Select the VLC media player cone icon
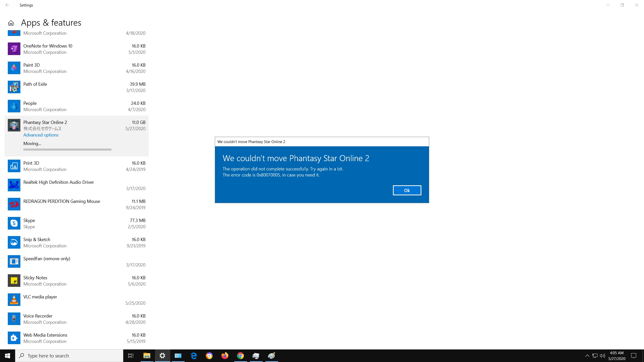644x362 pixels. [x=14, y=300]
